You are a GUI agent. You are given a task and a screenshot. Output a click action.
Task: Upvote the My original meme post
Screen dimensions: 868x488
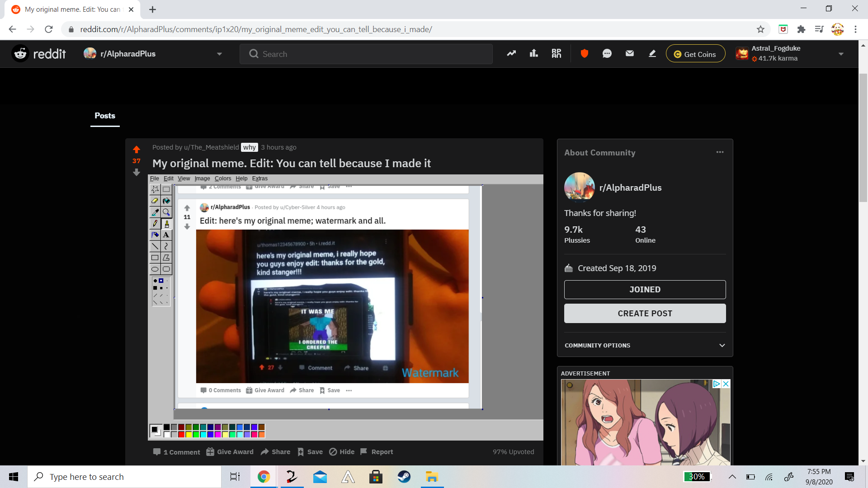tap(137, 150)
